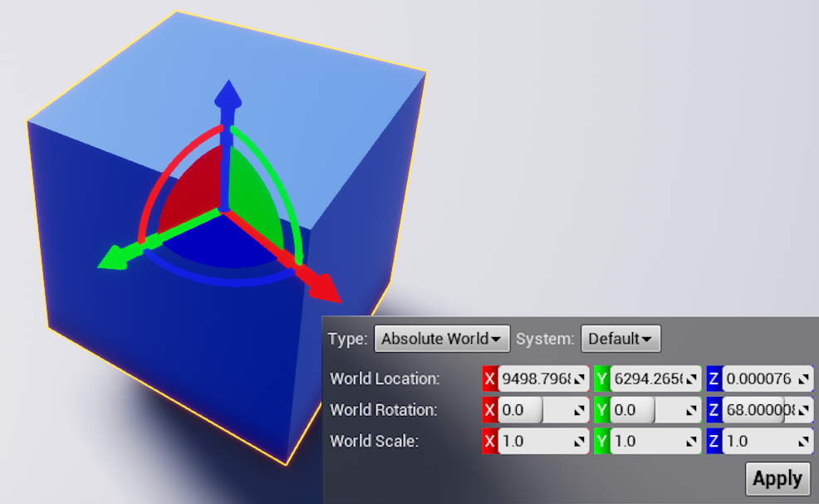819x504 pixels.
Task: Click the green Y-axis arrow on the gizmo
Action: coord(115,257)
